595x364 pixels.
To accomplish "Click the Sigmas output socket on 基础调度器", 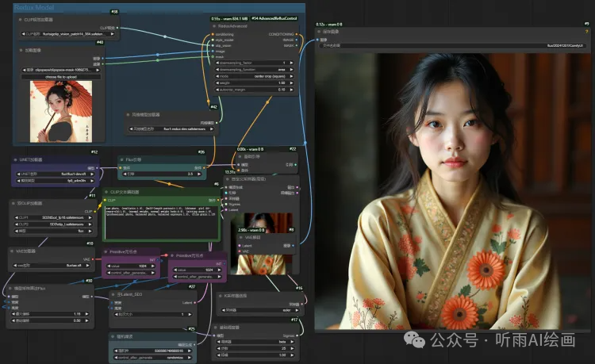I will [x=297, y=335].
